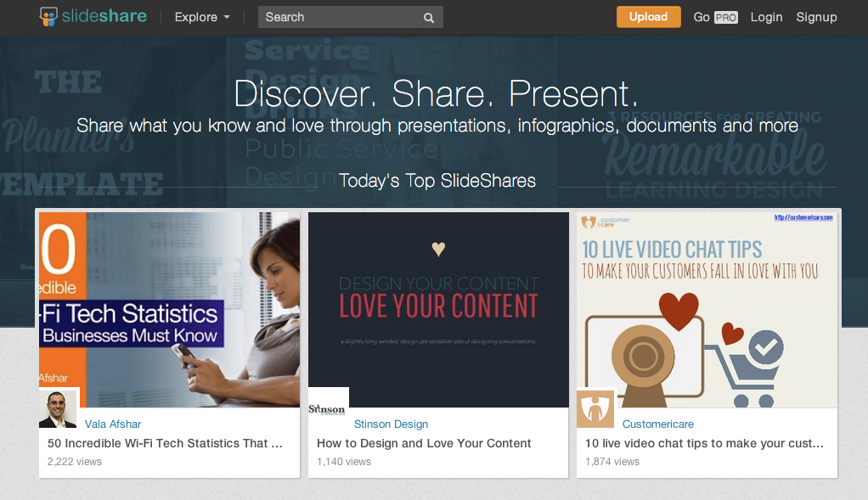The width and height of the screenshot is (868, 500).
Task: Open title '10 live video chat tips to make your cust...'
Action: click(x=704, y=443)
